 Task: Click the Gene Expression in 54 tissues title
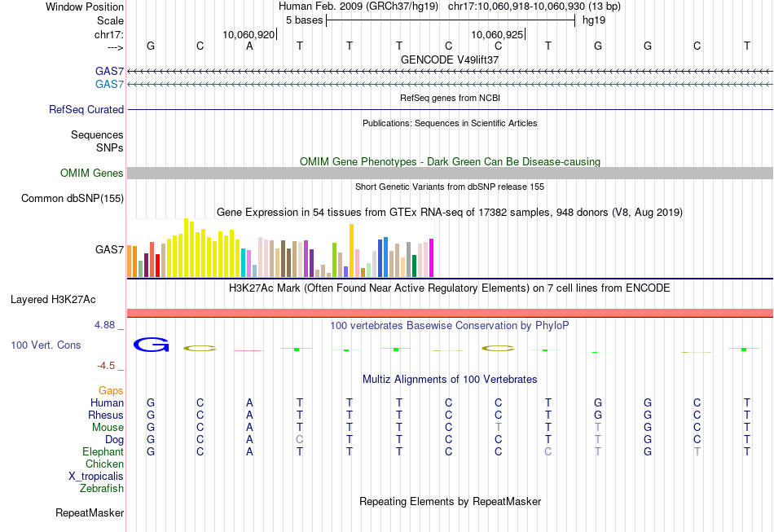coord(450,212)
